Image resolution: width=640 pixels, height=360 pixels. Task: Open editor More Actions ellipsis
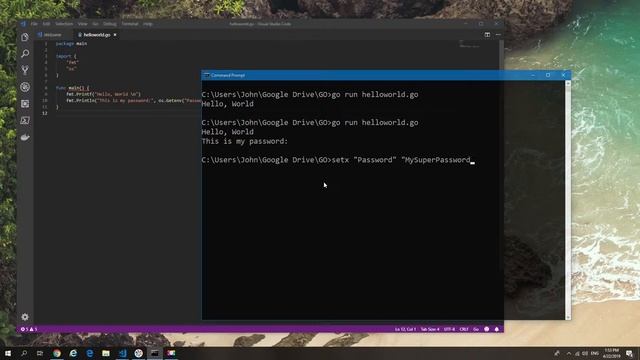pos(498,35)
